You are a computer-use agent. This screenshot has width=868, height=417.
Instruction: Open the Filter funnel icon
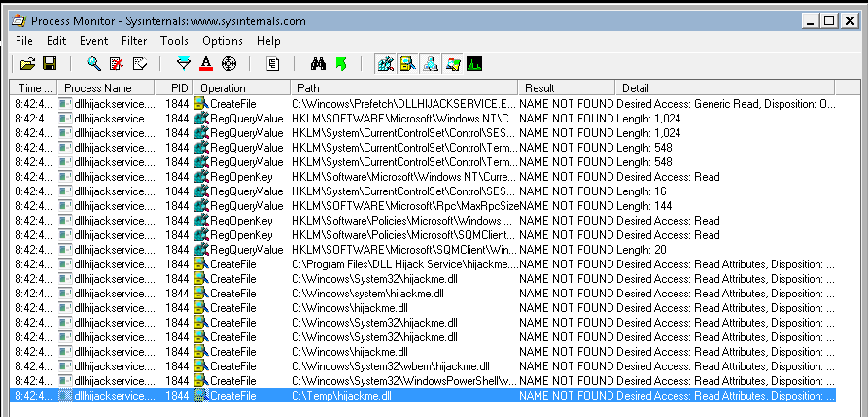pyautogui.click(x=184, y=64)
